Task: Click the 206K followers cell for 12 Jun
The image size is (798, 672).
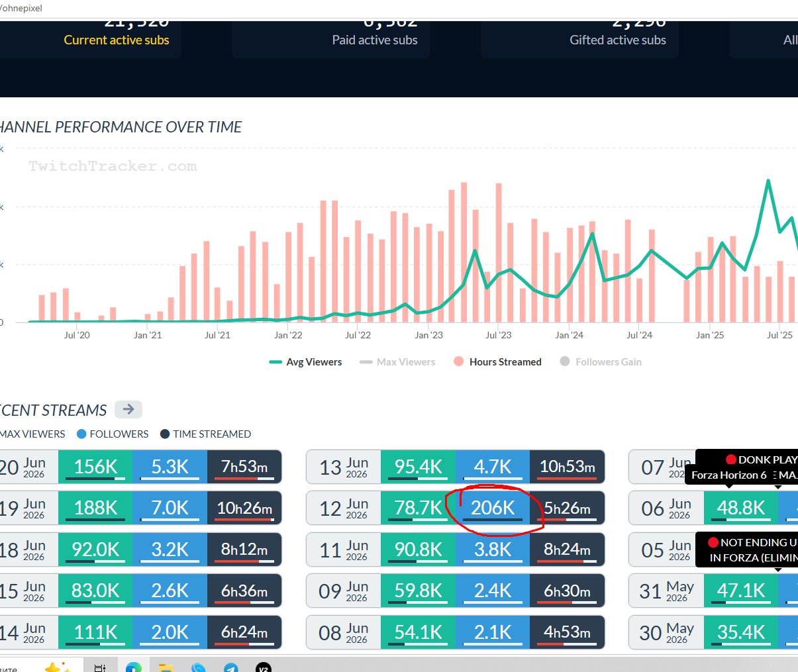Action: (493, 508)
